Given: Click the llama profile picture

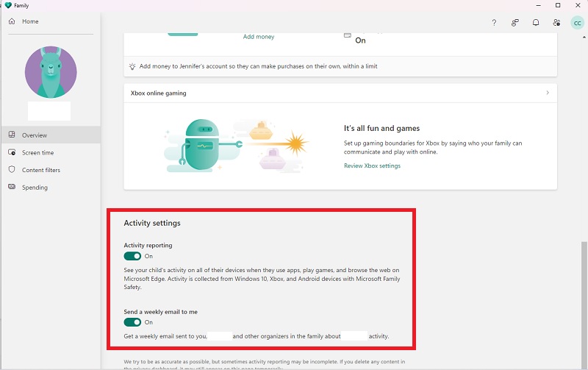Looking at the screenshot, I should [51, 72].
